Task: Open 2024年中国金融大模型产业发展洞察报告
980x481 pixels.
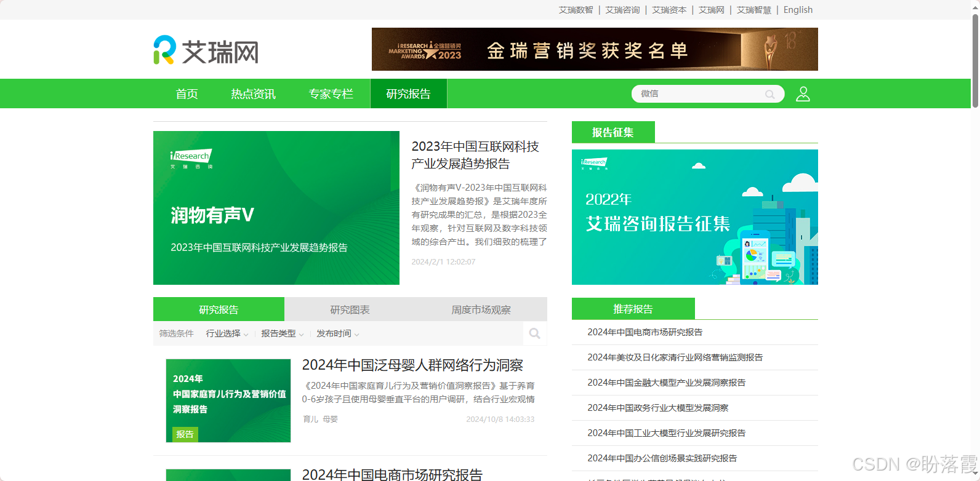Action: (x=667, y=383)
